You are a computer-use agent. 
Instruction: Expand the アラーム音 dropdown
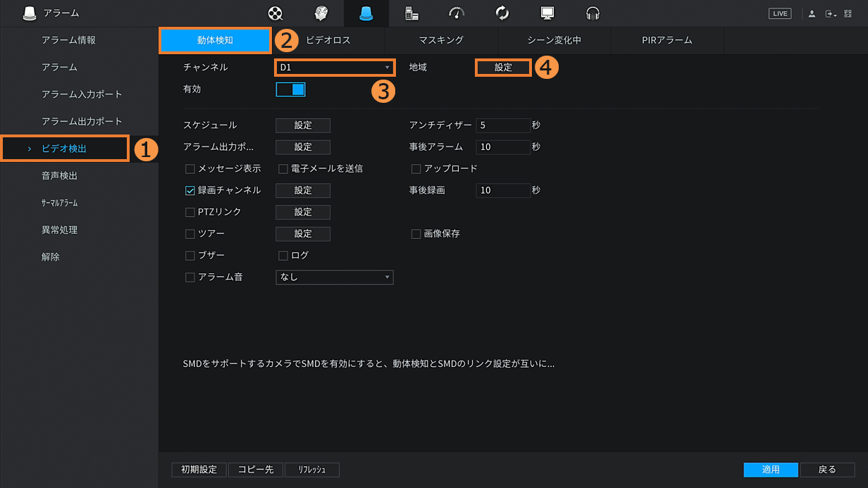tap(334, 277)
